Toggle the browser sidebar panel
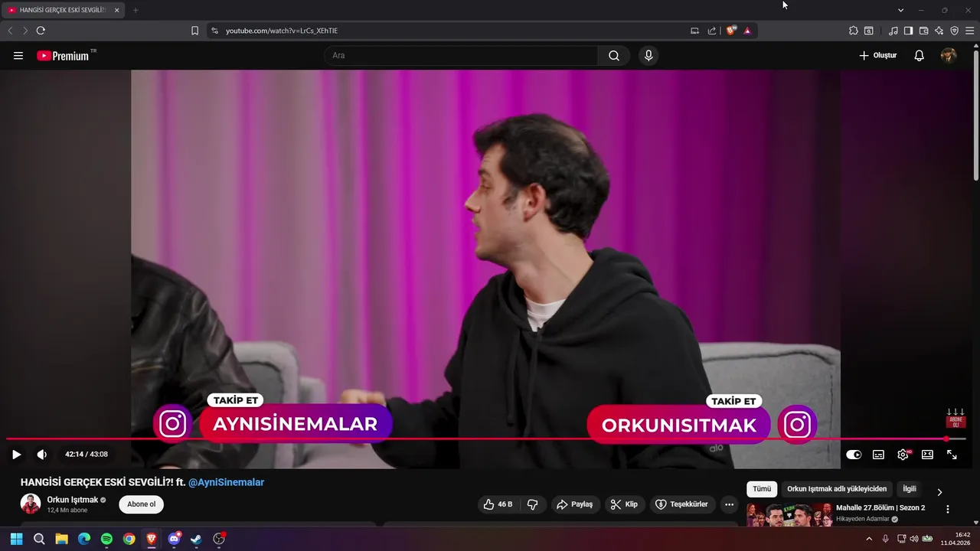 (x=908, y=31)
